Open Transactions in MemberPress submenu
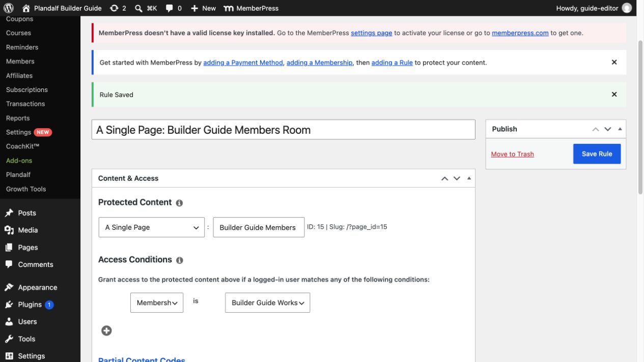Screen dimensions: 644x362 (25, 104)
